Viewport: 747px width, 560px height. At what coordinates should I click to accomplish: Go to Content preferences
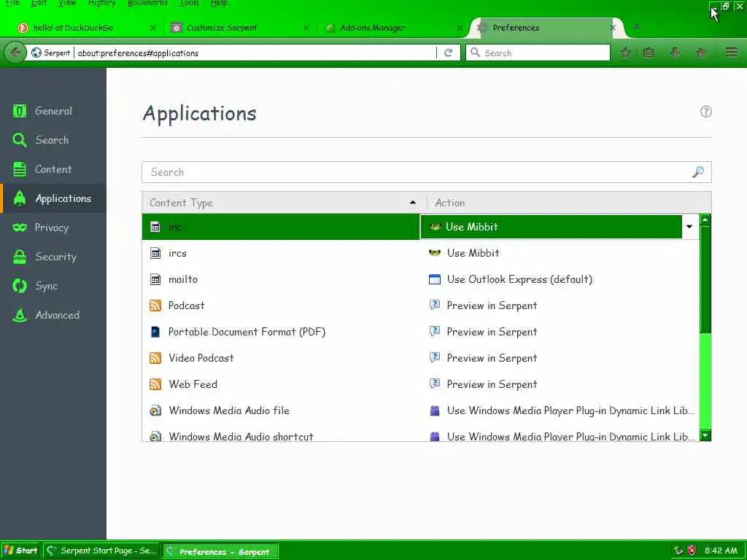(53, 169)
